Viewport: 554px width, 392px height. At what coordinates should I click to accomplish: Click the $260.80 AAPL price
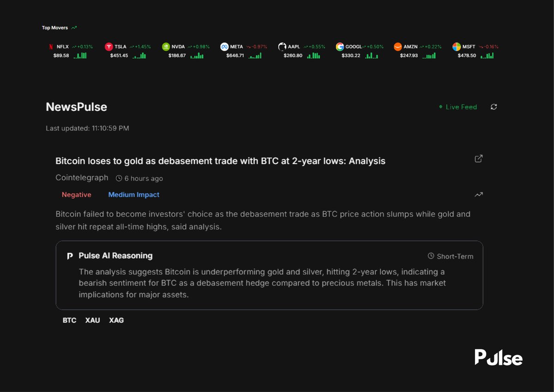tap(293, 55)
